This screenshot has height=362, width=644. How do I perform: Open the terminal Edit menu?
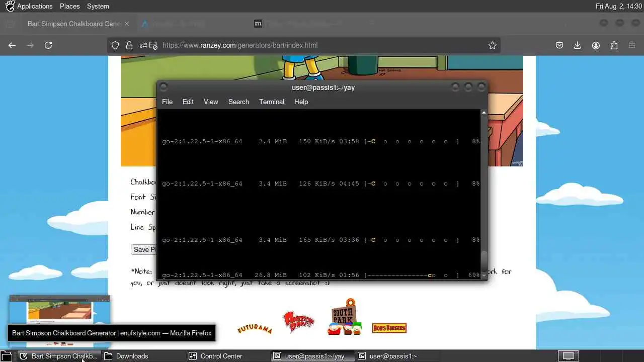pos(188,102)
